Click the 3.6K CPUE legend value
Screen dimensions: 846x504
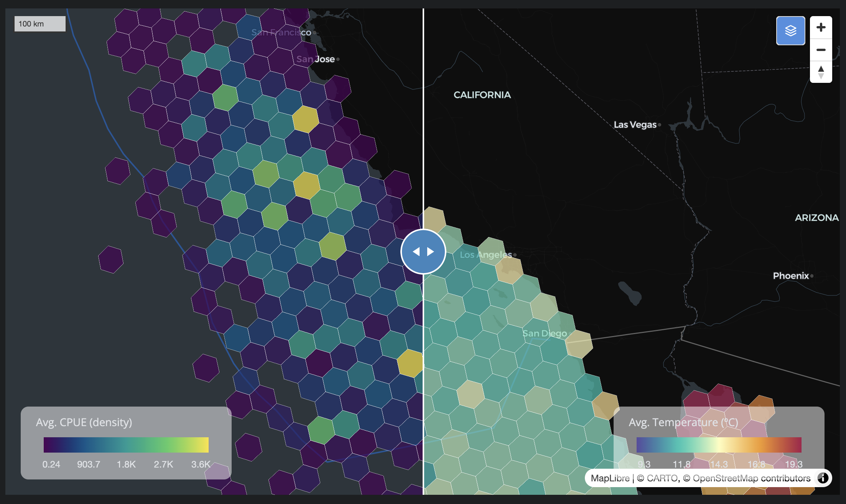tap(201, 464)
